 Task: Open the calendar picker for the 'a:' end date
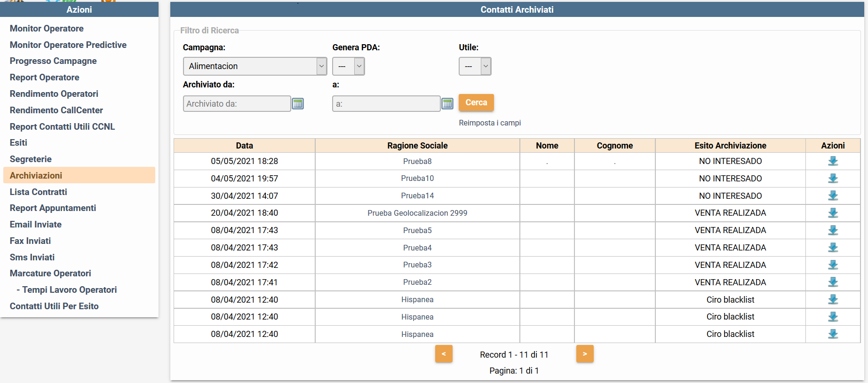click(x=447, y=103)
